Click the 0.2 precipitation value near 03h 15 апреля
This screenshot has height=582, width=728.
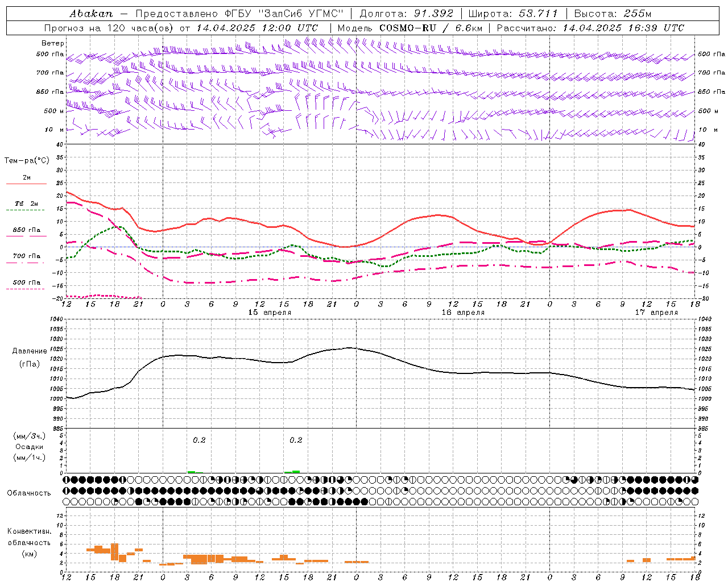coord(199,440)
